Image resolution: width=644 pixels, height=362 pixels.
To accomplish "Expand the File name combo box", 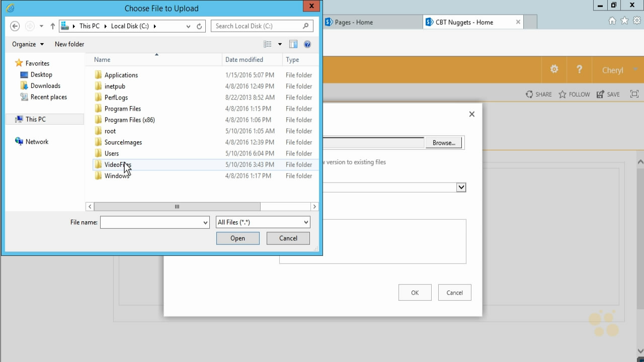I will [205, 222].
